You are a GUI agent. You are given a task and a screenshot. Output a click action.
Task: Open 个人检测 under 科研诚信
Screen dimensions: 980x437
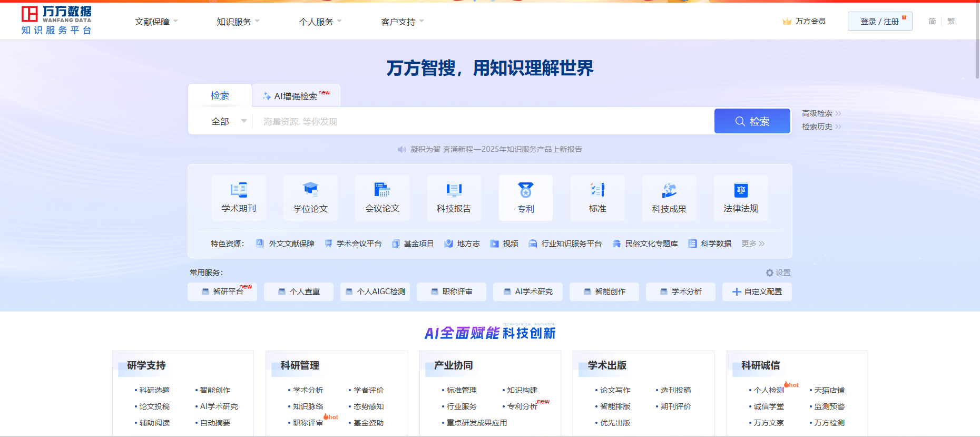769,390
